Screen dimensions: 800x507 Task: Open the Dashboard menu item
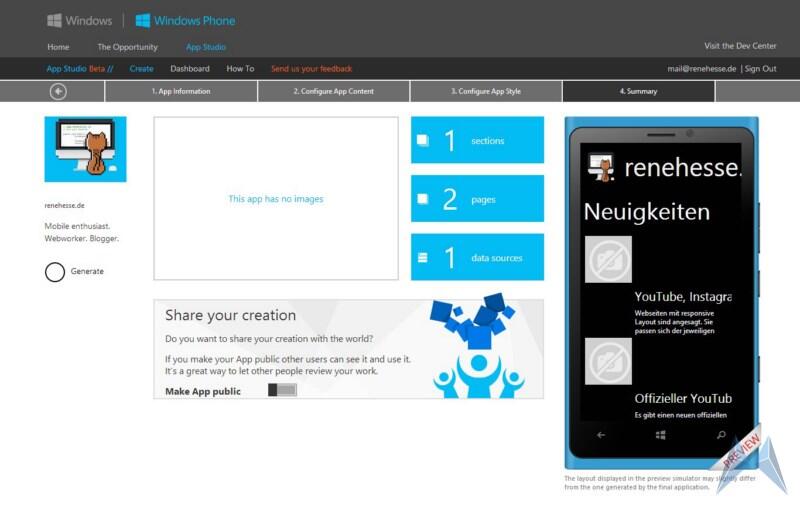[190, 69]
